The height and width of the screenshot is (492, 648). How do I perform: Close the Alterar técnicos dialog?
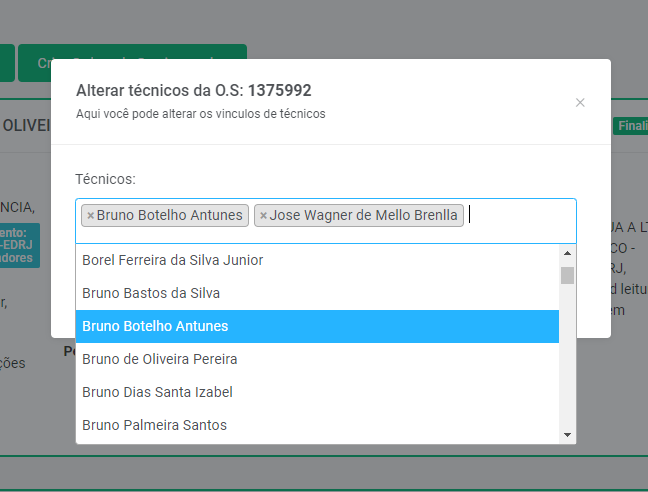tap(580, 102)
